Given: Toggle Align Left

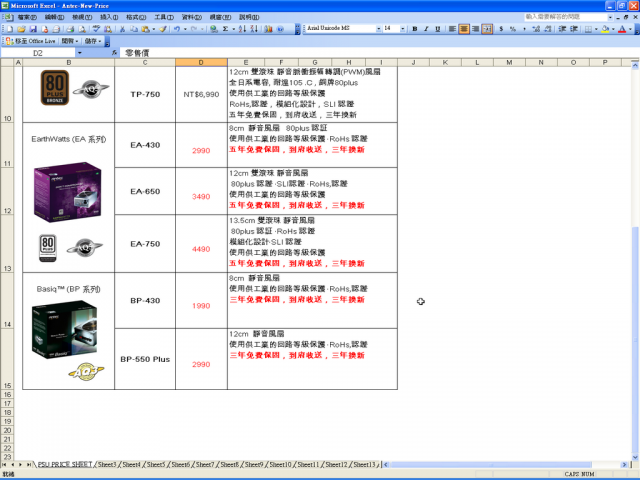Looking at the screenshot, I should pyautogui.click(x=452, y=29).
